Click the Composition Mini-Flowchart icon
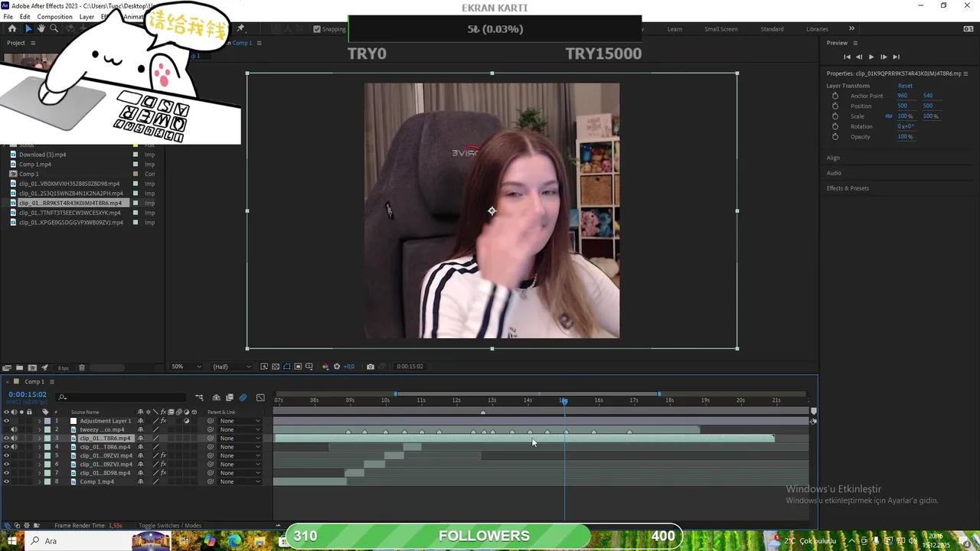980x551 pixels. click(x=199, y=397)
